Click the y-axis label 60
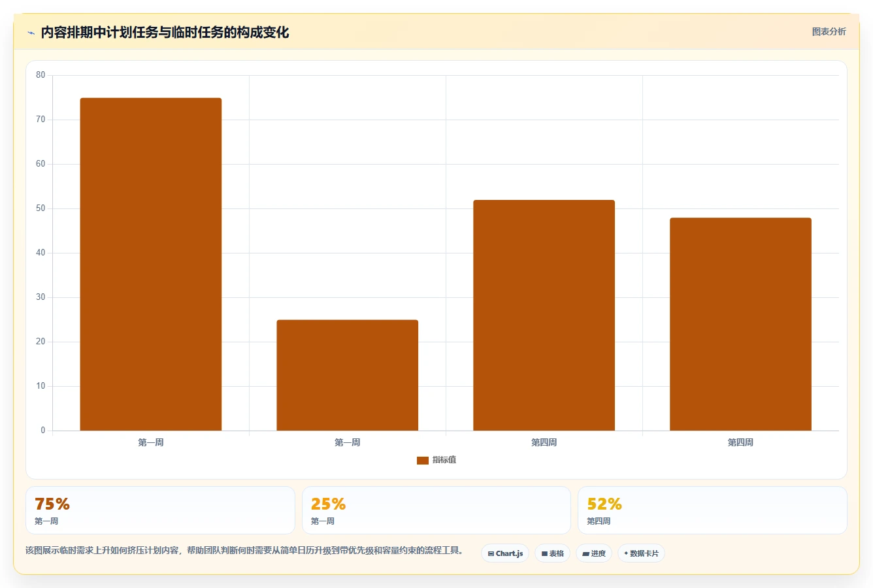The image size is (873, 588). [x=41, y=164]
